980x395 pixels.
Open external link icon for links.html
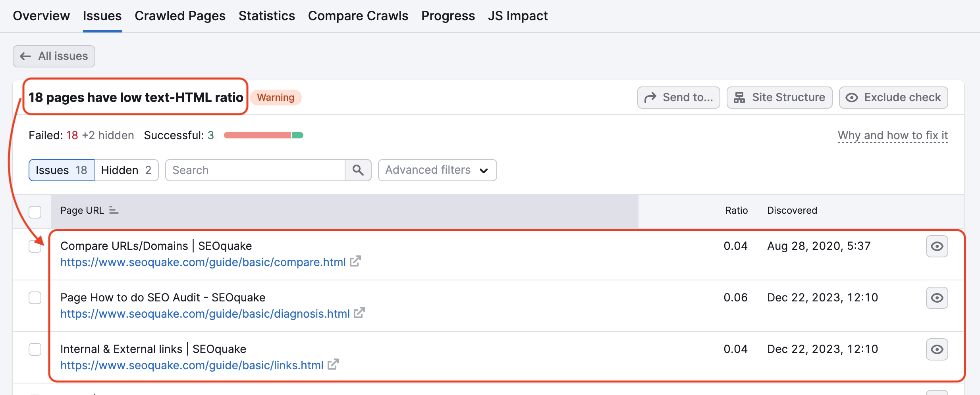[333, 364]
